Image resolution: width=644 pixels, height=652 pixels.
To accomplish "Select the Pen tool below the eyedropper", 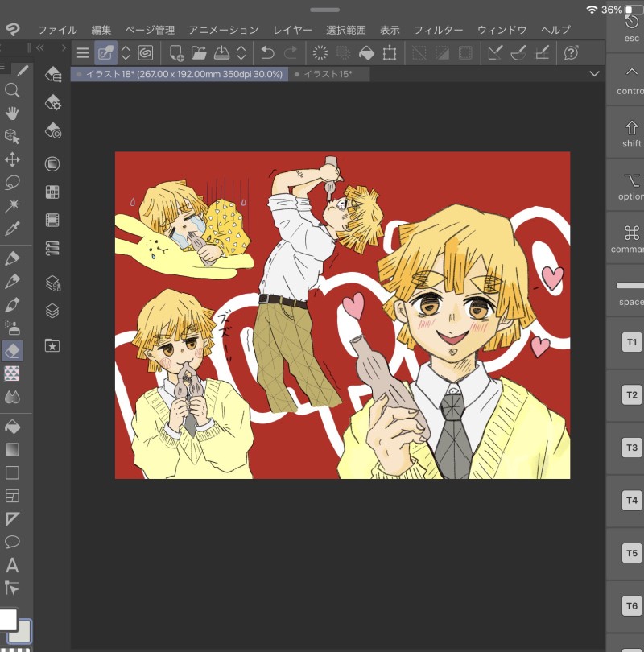I will pos(12,258).
